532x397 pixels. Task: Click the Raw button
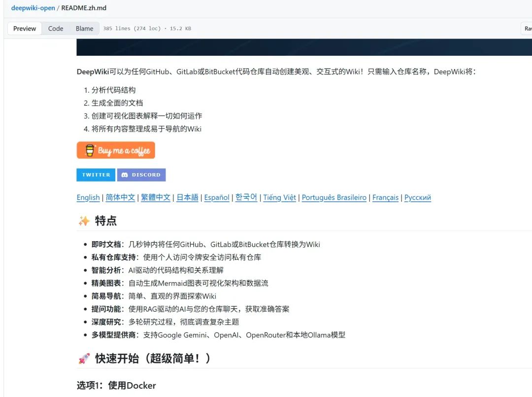(x=527, y=29)
